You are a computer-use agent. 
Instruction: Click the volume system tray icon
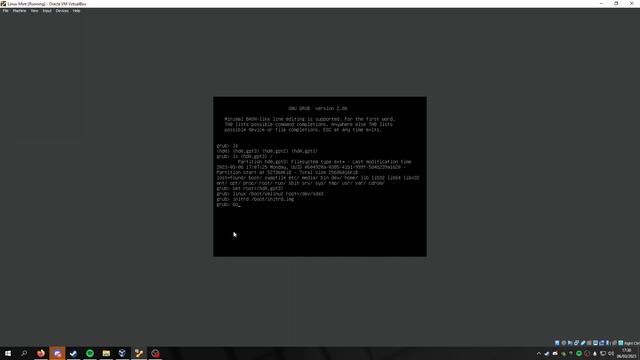(611, 353)
